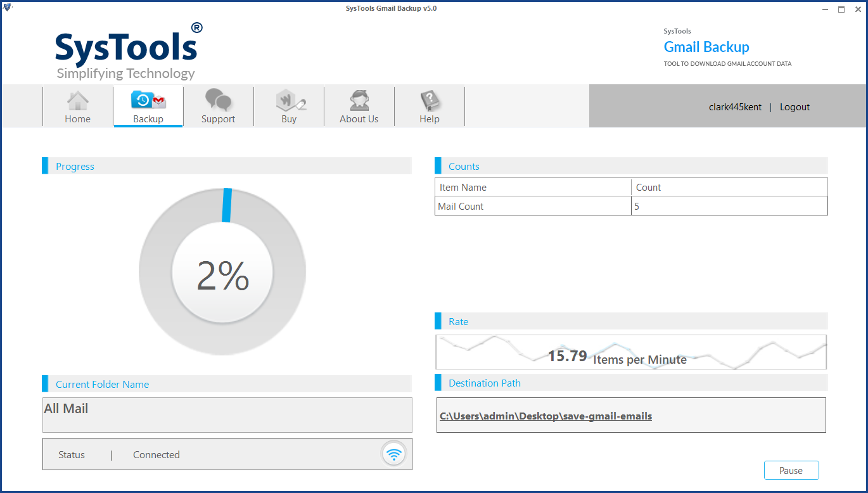Click the Wi-Fi connection status icon
The width and height of the screenshot is (868, 493).
[394, 454]
